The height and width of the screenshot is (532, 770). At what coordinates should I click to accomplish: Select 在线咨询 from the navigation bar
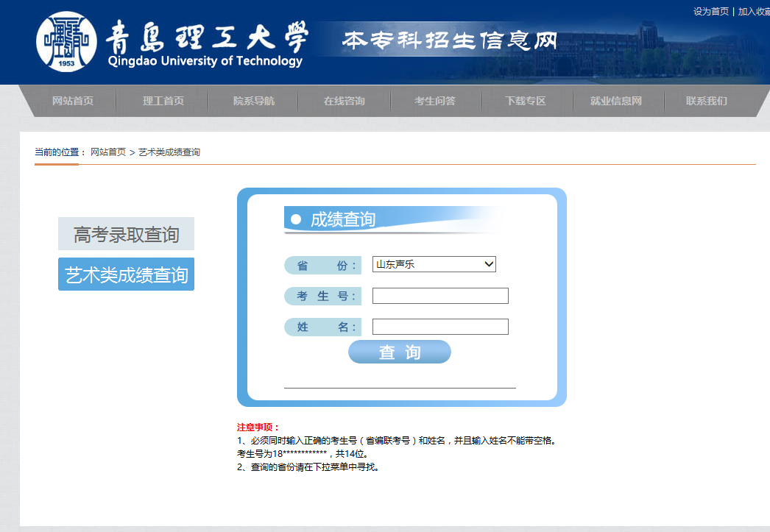(345, 101)
